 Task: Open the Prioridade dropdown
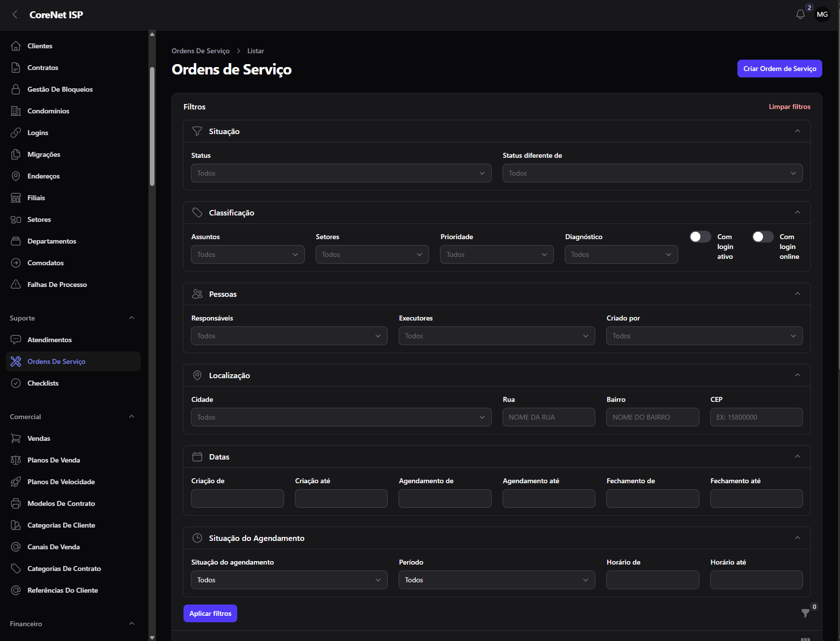(x=497, y=254)
